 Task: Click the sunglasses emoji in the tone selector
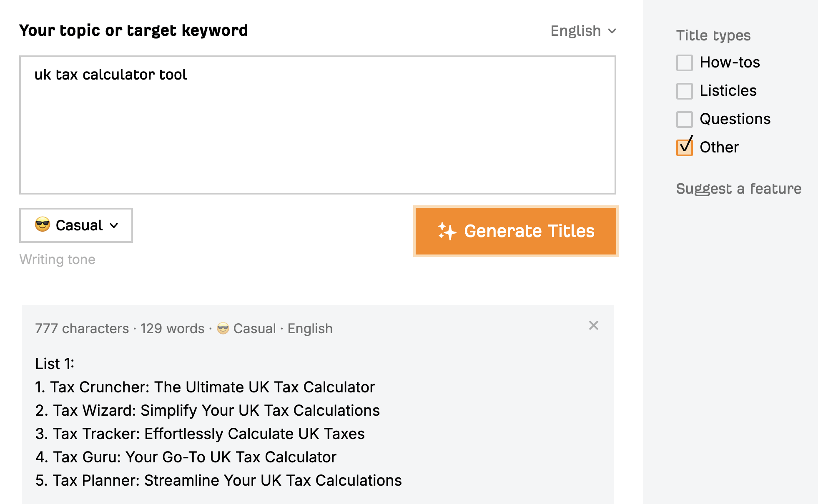(x=43, y=225)
